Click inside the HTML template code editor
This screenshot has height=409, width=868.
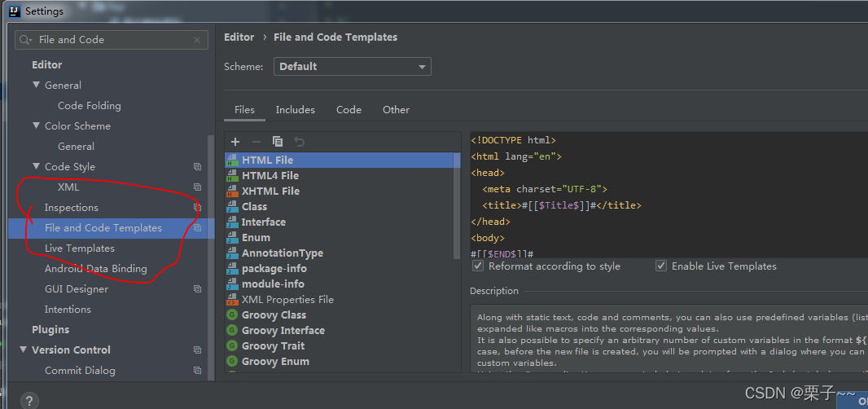coord(669,195)
